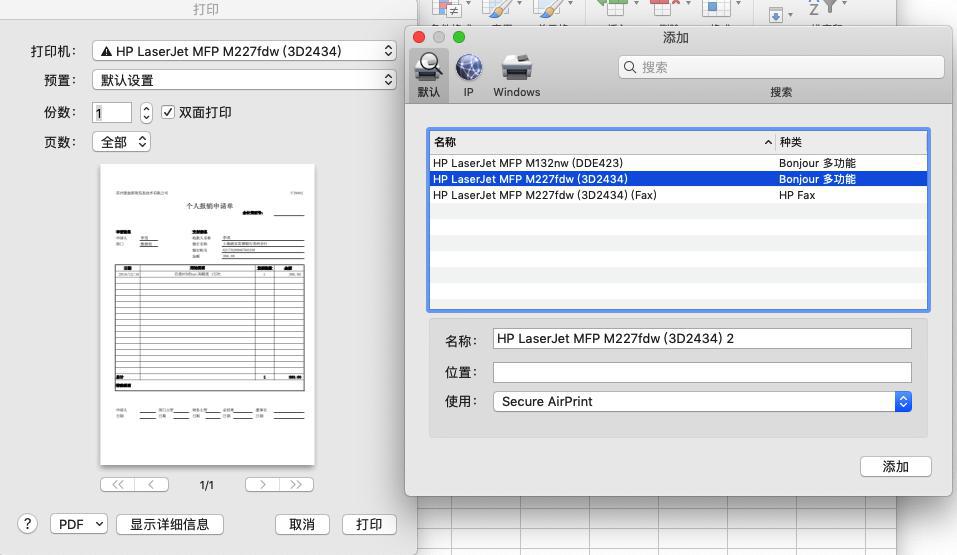Click the magnifier icon in search field
957x555 pixels.
tap(630, 67)
